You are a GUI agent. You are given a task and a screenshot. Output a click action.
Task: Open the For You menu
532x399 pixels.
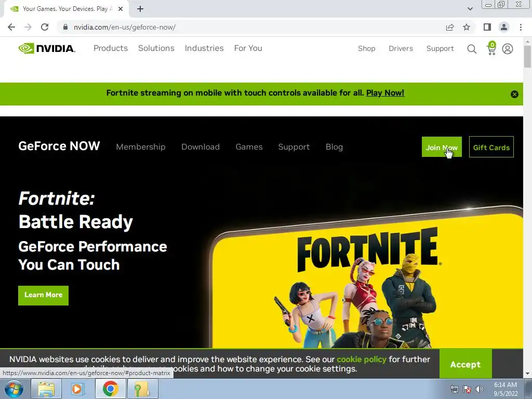[x=248, y=48]
